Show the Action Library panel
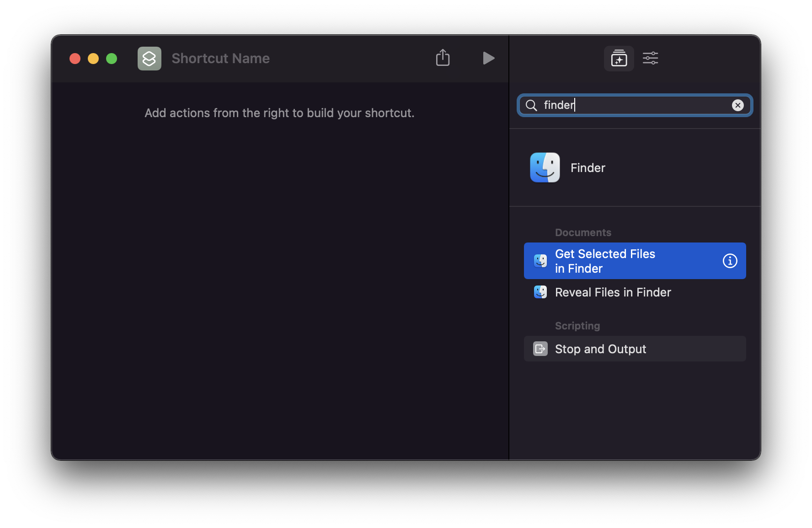This screenshot has width=812, height=528. pos(619,59)
